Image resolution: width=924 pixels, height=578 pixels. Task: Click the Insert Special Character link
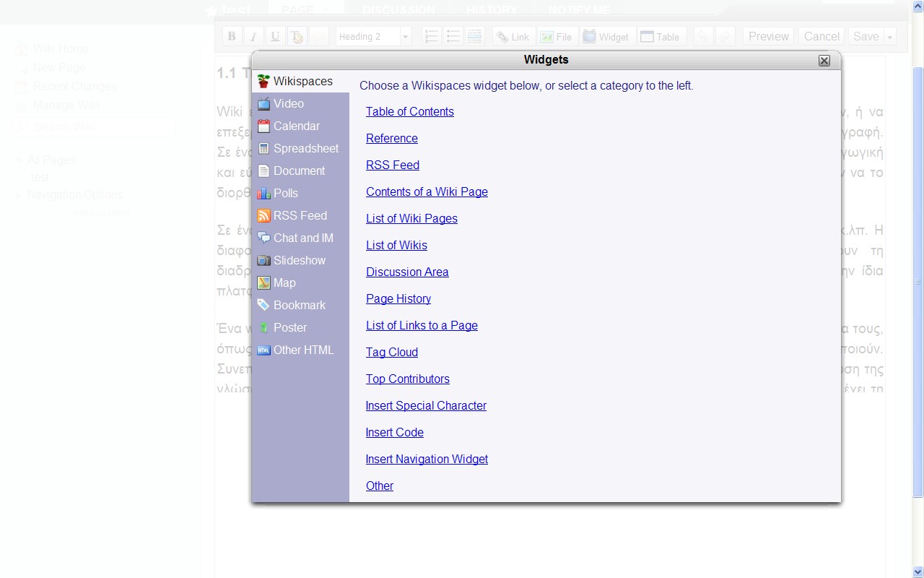[x=426, y=405]
